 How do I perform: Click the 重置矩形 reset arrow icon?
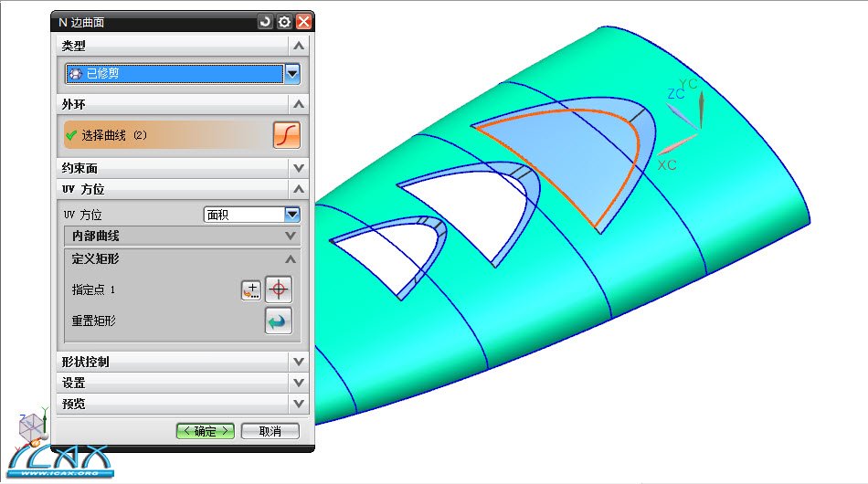[x=279, y=321]
